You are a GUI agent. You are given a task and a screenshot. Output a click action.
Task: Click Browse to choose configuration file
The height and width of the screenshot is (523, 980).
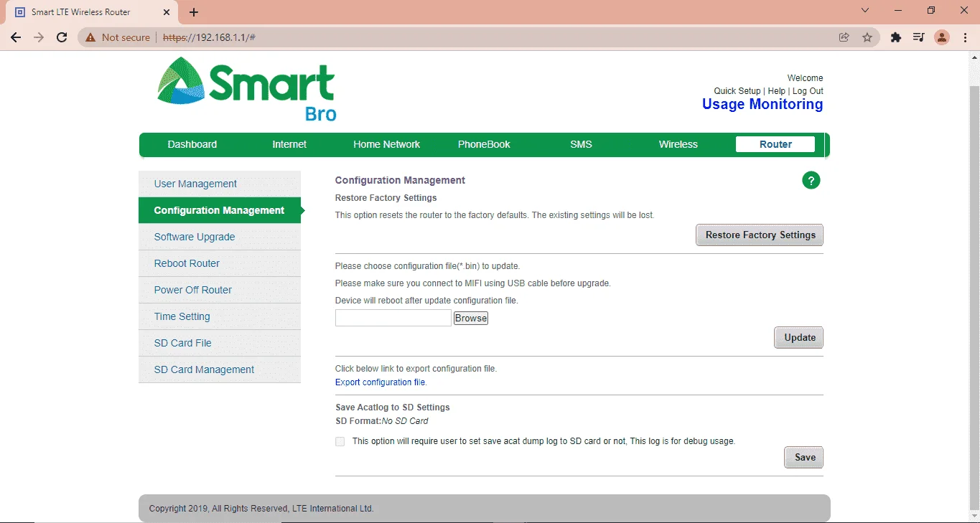[x=471, y=318]
